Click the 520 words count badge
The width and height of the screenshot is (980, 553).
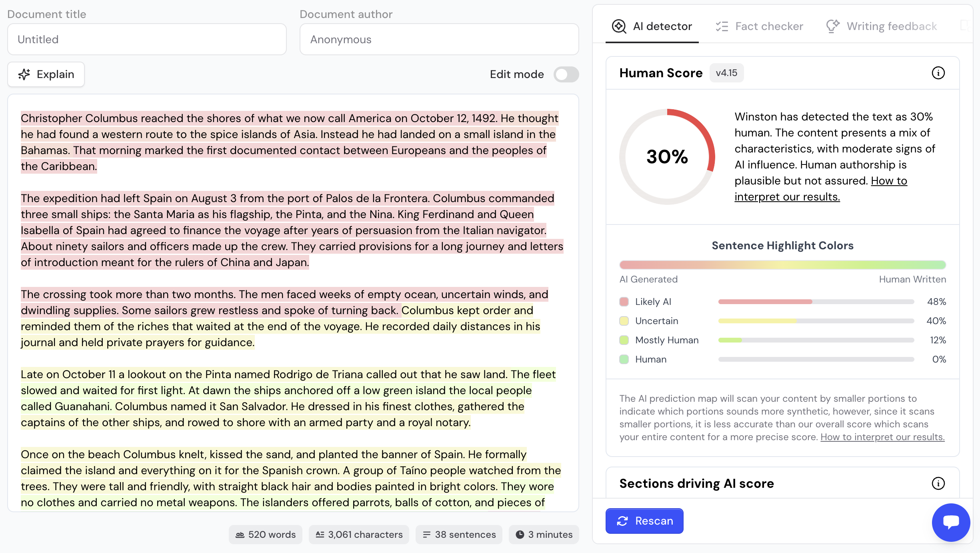coord(266,535)
